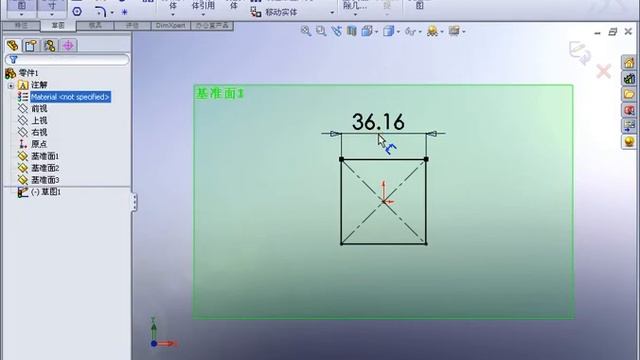Click Zoom to Area icon

(x=321, y=31)
